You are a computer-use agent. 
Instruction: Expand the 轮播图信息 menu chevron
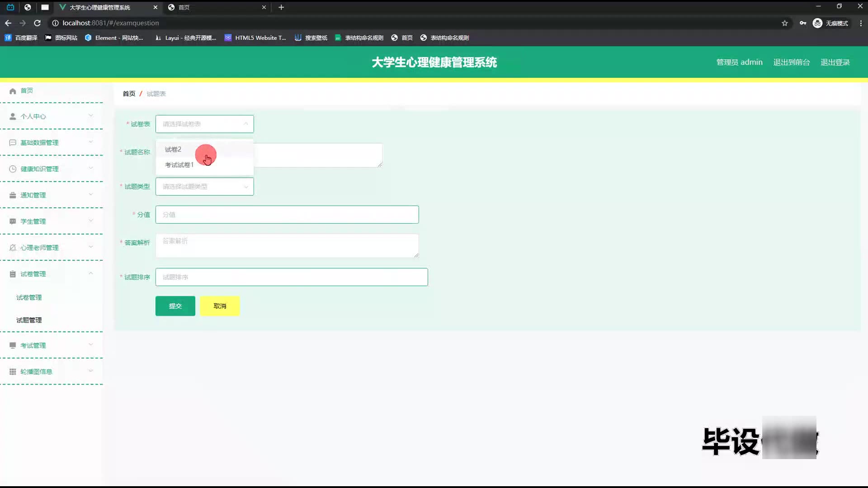(x=91, y=371)
